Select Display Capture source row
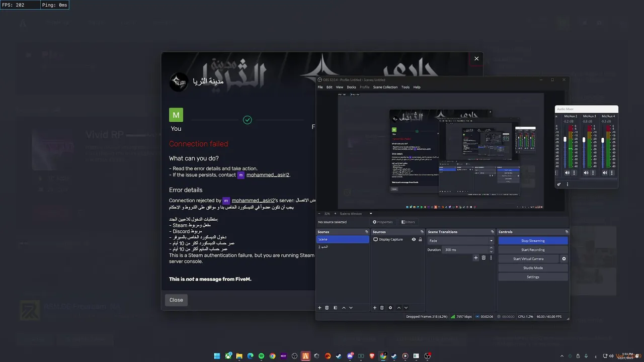The image size is (644, 362). click(398, 239)
